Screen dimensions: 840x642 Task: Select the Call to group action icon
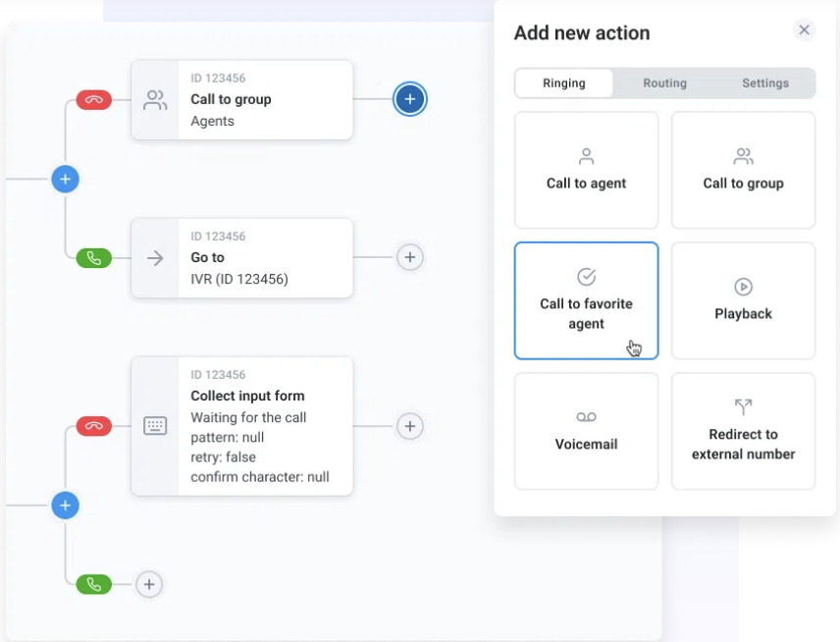(x=743, y=155)
